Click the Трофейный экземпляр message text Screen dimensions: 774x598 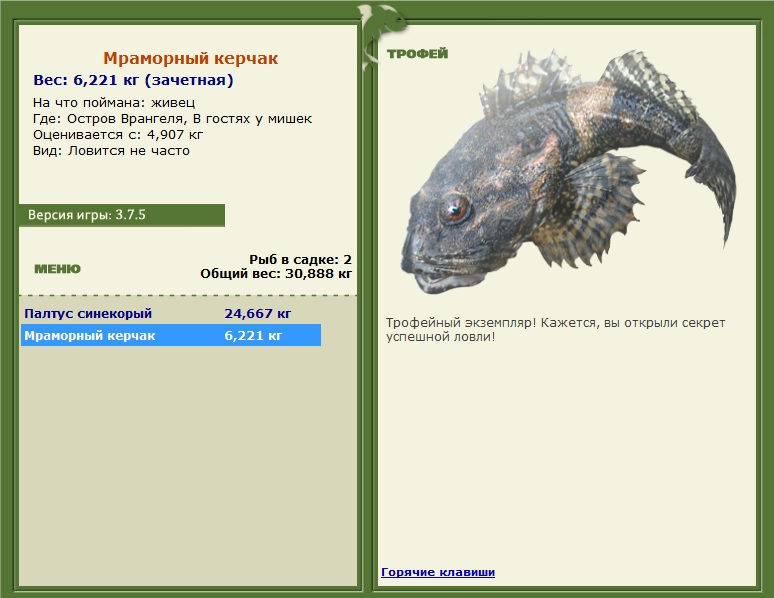[555, 330]
